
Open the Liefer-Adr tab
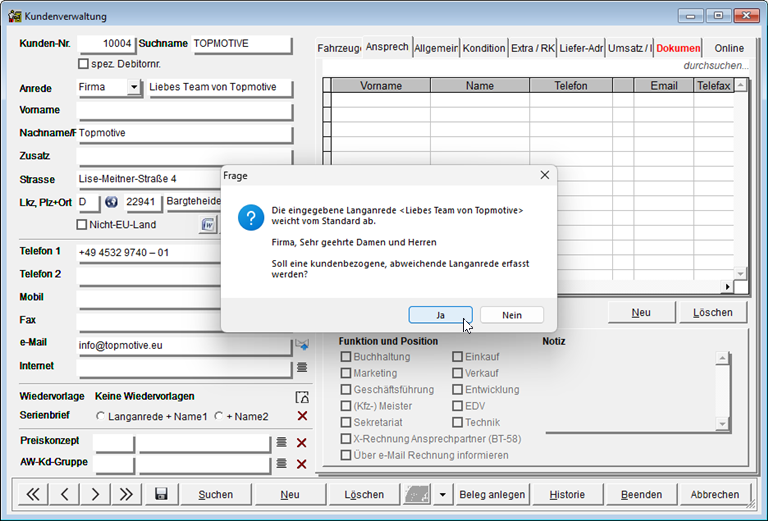tap(581, 48)
